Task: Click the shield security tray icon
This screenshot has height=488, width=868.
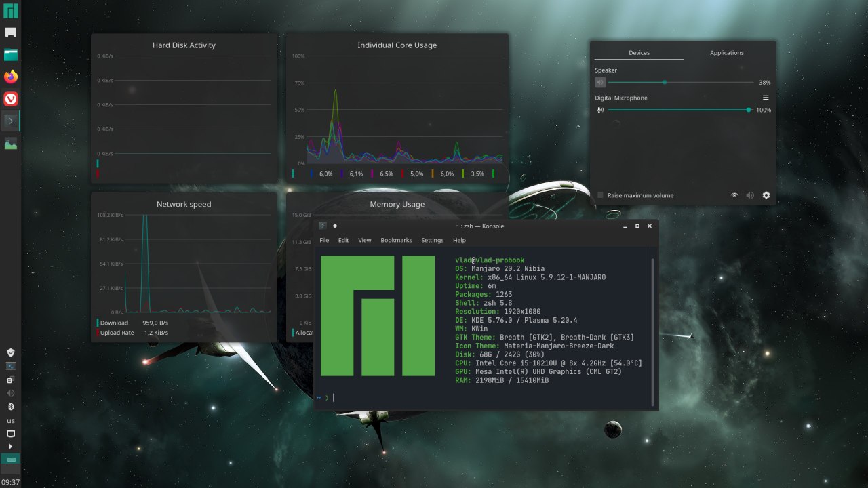Action: 11,352
